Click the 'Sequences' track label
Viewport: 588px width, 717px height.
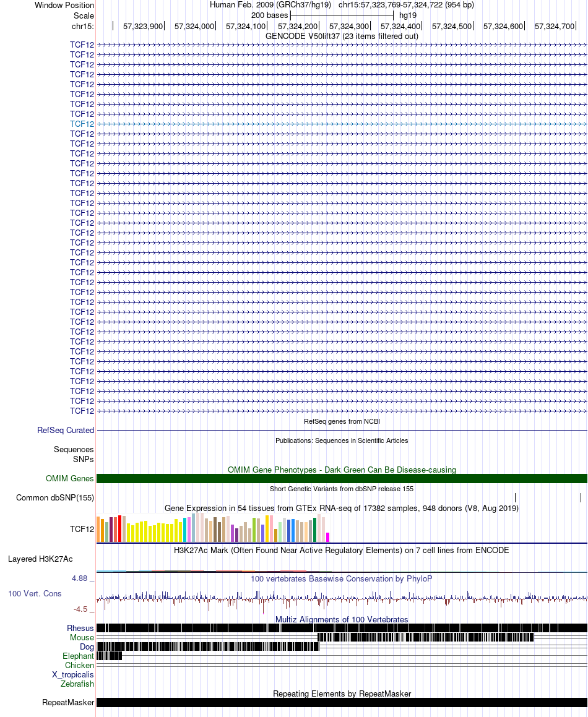(74, 450)
